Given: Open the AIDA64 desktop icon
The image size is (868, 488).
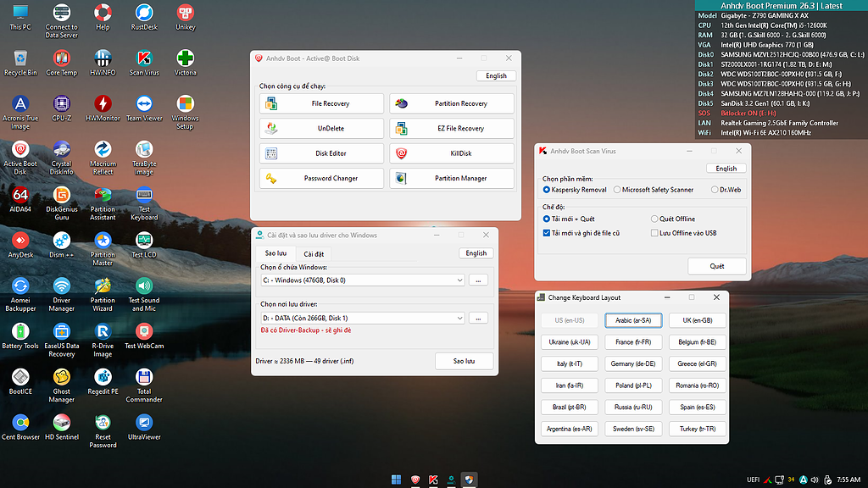Looking at the screenshot, I should click(x=20, y=199).
